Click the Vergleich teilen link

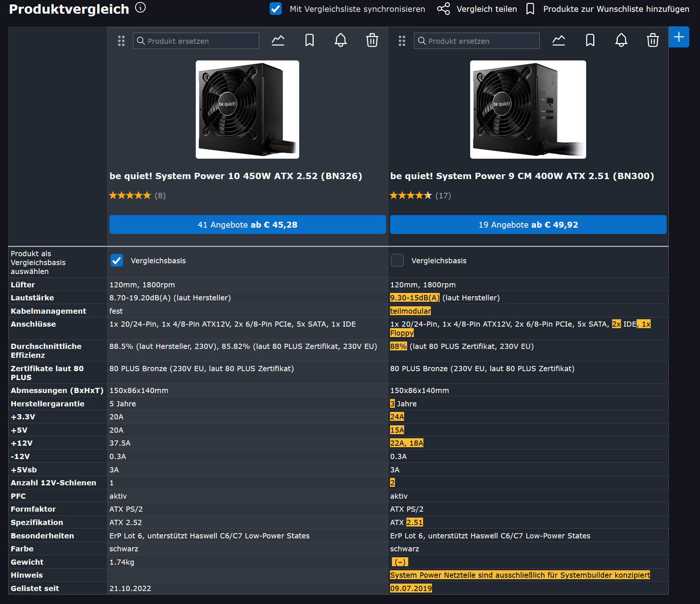click(486, 9)
